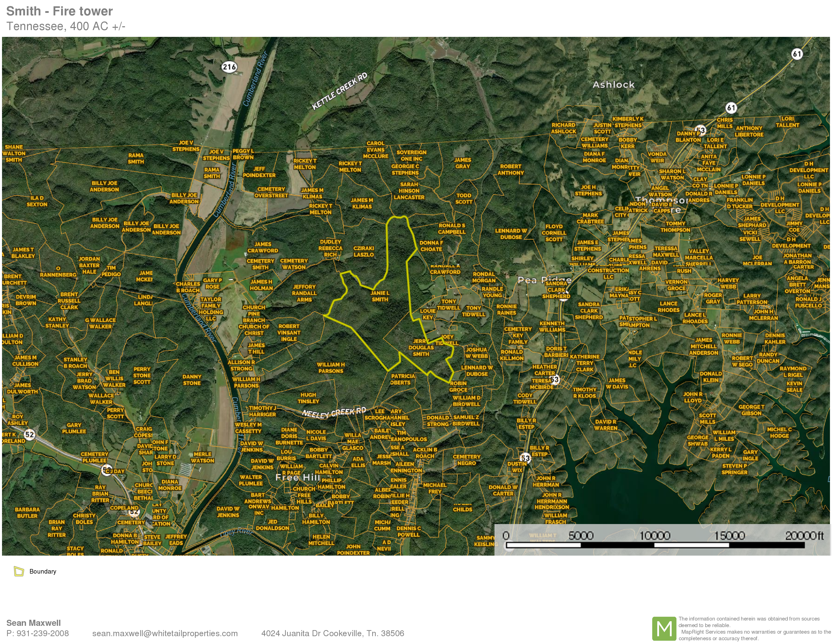Screen dimensions: 833x644
Task: Click the phone number 931-239-2008
Action: (42, 633)
